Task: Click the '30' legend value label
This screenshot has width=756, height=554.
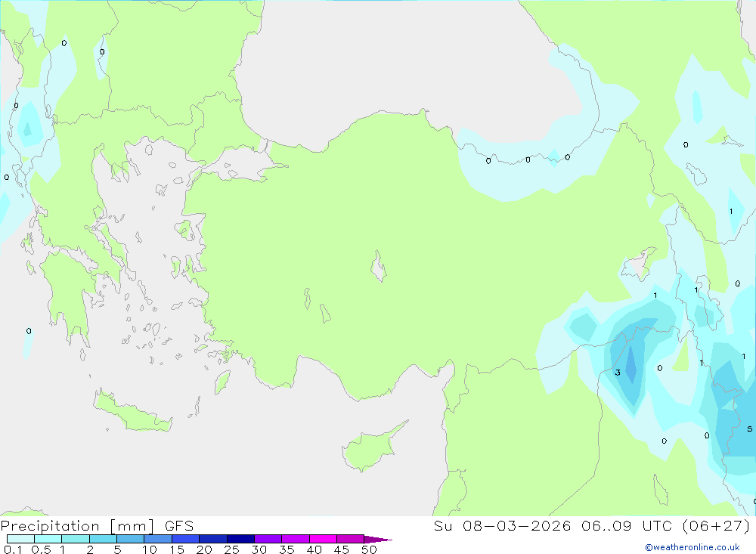Action: (x=259, y=549)
